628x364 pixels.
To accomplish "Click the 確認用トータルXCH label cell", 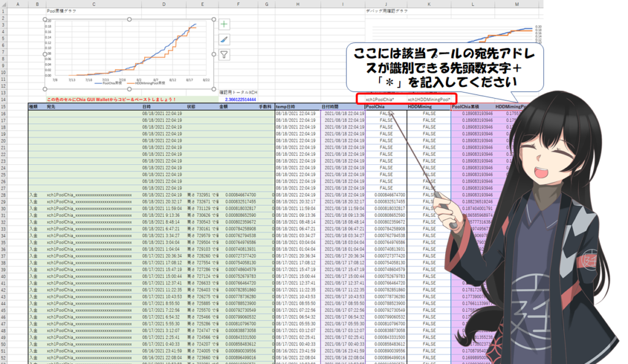I will click(x=239, y=93).
